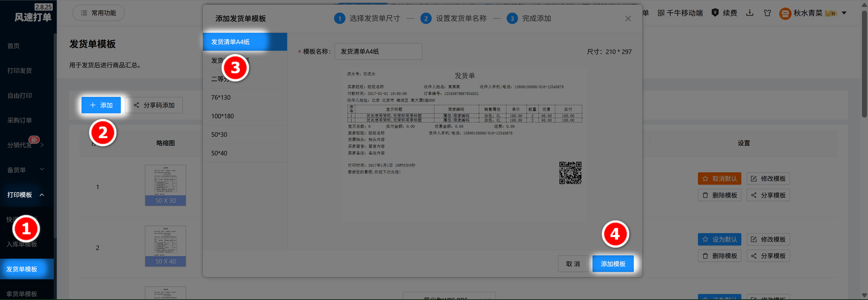Viewport: 868px width, 300px height.
Task: Click step 1 选择发货单尺寸 indicator
Action: [x=367, y=18]
